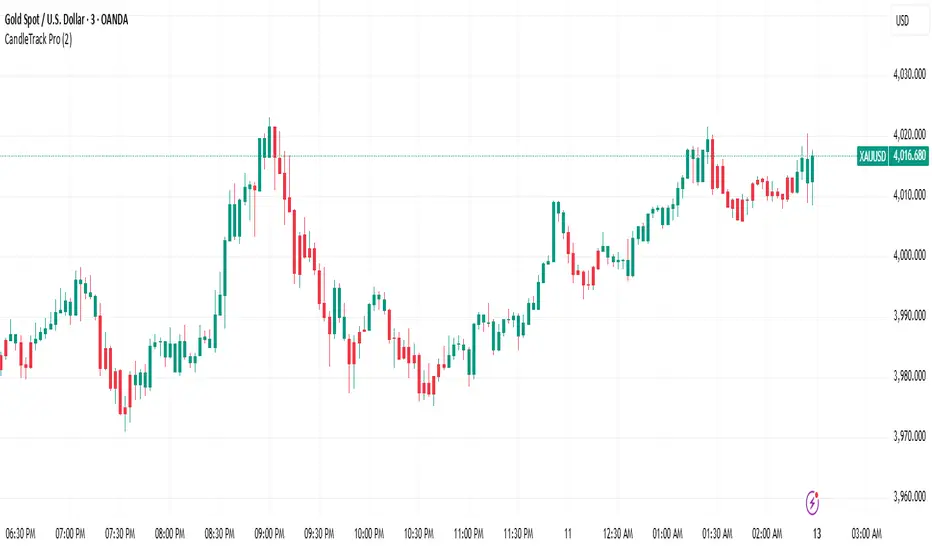932x550 pixels.
Task: Click the date label 11 on time axis
Action: click(x=568, y=533)
